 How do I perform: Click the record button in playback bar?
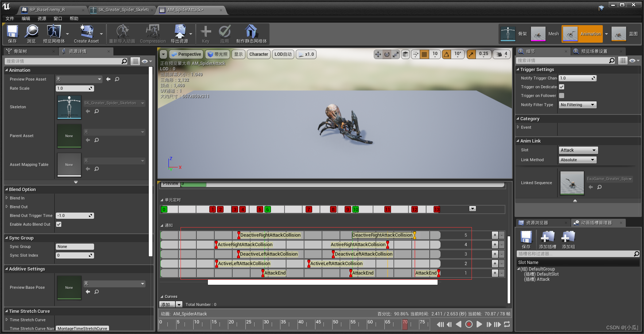tap(469, 324)
